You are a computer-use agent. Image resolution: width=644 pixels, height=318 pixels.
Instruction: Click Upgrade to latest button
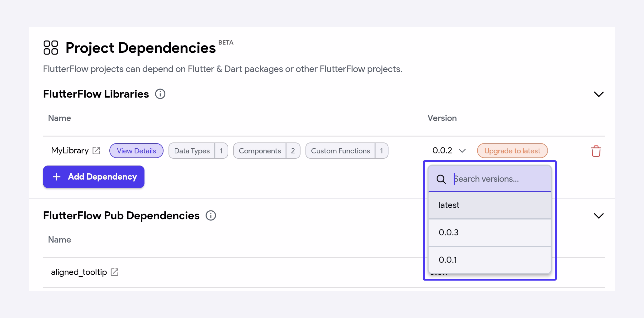[512, 151]
